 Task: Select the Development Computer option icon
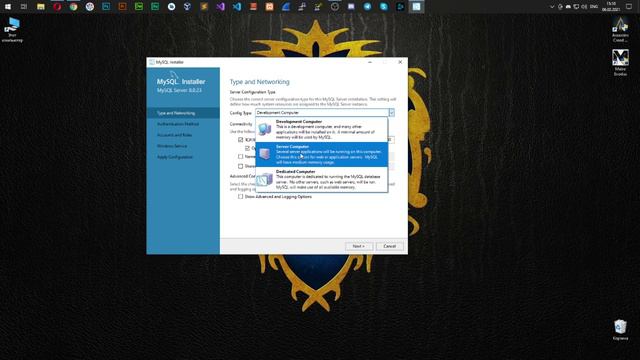coord(264,129)
